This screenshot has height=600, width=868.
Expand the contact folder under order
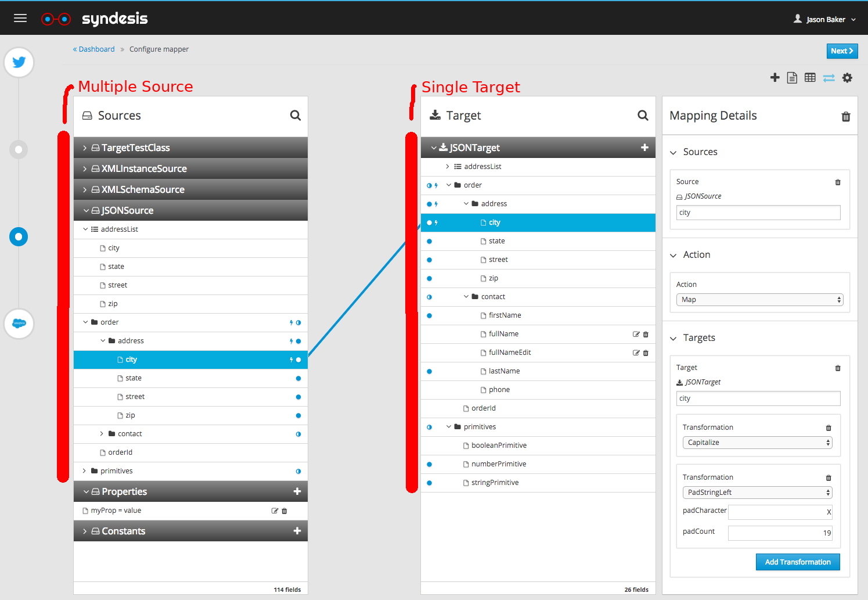pyautogui.click(x=102, y=433)
